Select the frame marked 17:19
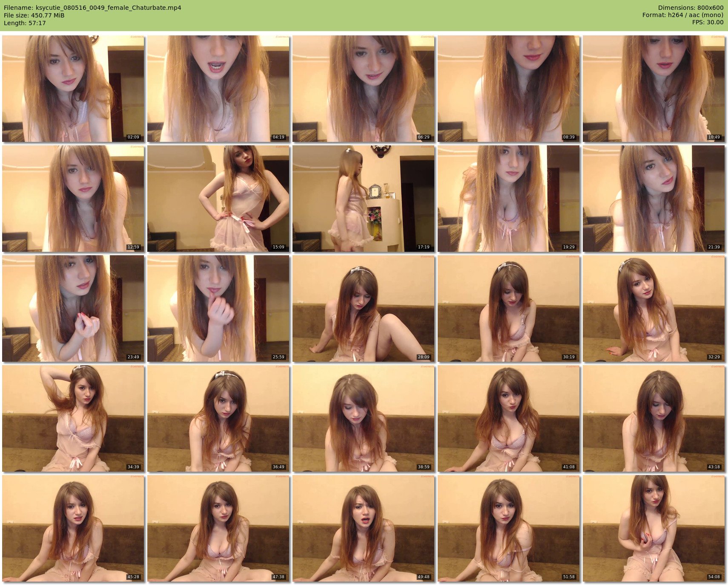 pyautogui.click(x=363, y=199)
